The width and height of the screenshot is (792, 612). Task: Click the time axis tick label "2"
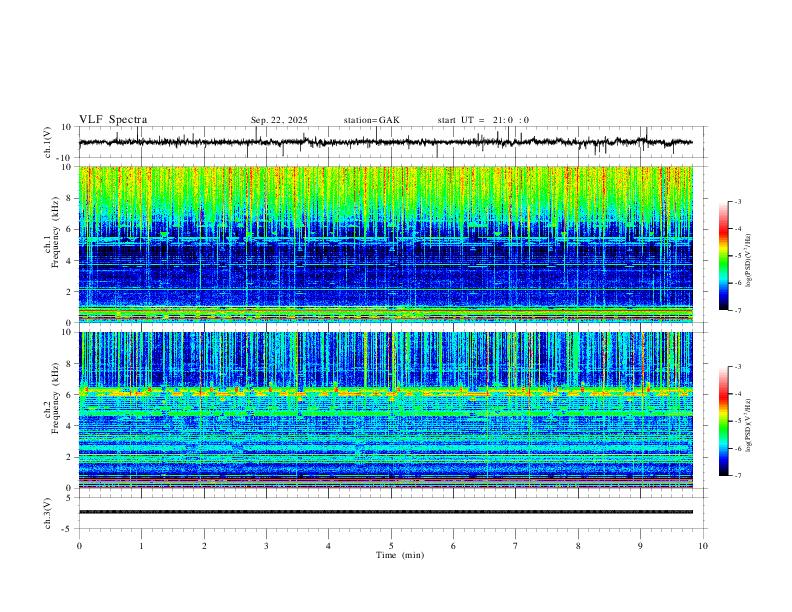(204, 546)
